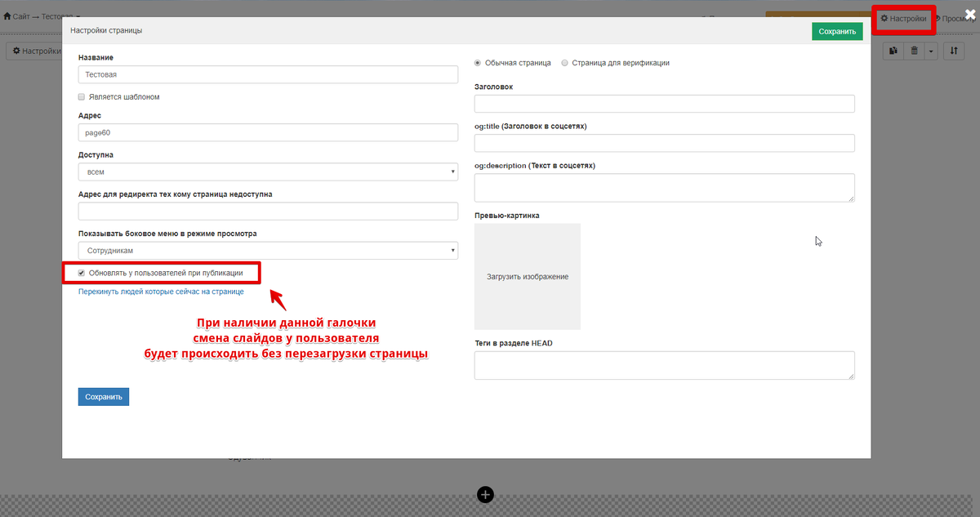The height and width of the screenshot is (517, 980).
Task: Click the Настройки страницы dialog title
Action: (106, 30)
